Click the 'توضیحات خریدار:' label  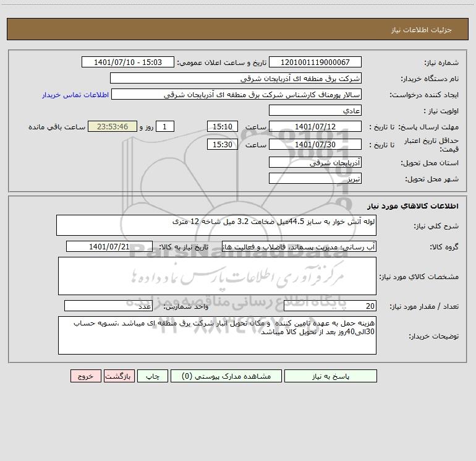[x=434, y=337]
